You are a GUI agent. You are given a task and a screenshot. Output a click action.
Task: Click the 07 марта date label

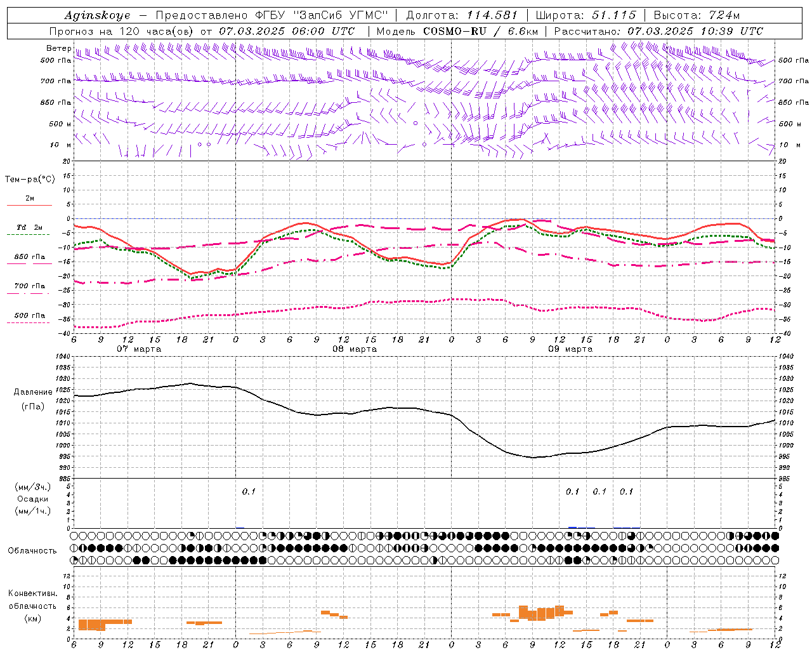click(x=140, y=349)
